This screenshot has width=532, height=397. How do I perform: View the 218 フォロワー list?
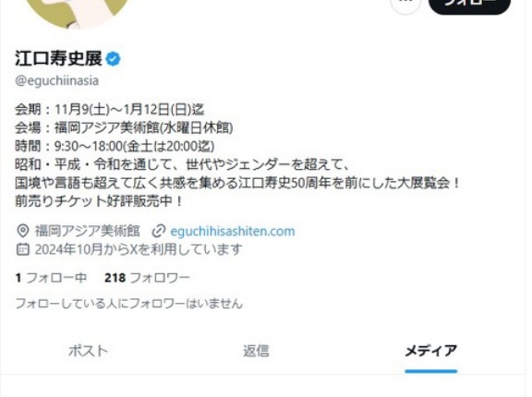click(x=147, y=278)
